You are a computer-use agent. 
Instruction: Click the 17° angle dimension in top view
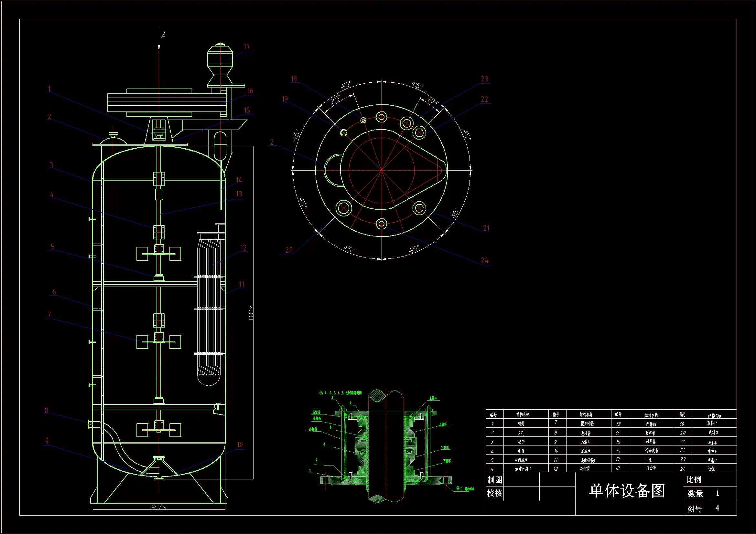pyautogui.click(x=432, y=101)
